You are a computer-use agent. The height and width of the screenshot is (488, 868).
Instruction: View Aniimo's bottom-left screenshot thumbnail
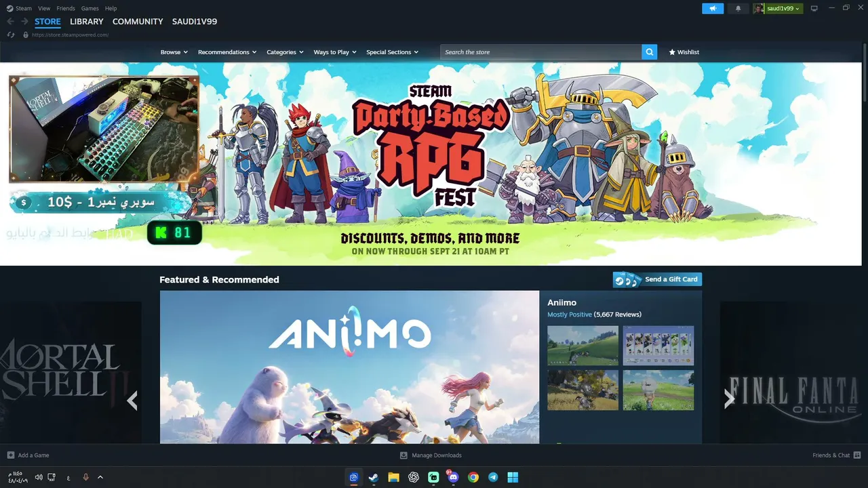point(583,390)
